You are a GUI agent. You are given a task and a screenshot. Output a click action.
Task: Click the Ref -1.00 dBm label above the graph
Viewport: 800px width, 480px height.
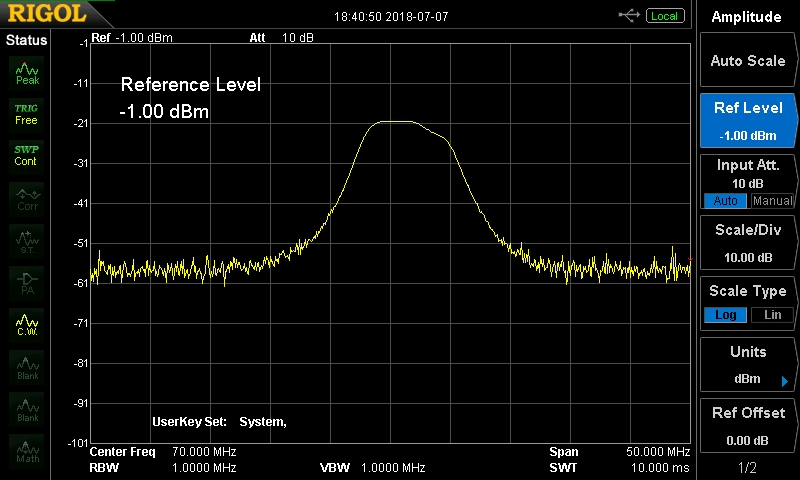132,38
